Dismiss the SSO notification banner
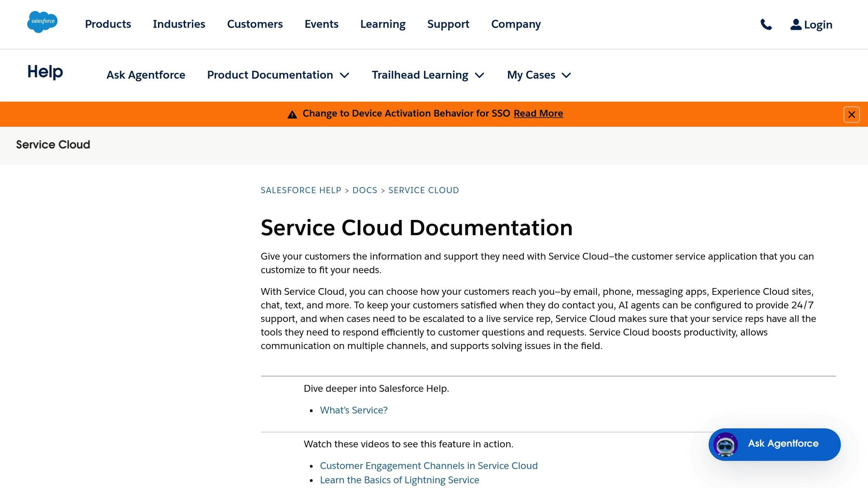Screen dimensions: 868x488 click(851, 114)
